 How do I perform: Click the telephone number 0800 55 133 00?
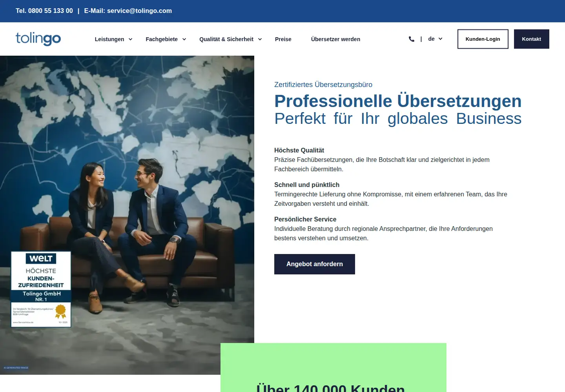[x=51, y=11]
